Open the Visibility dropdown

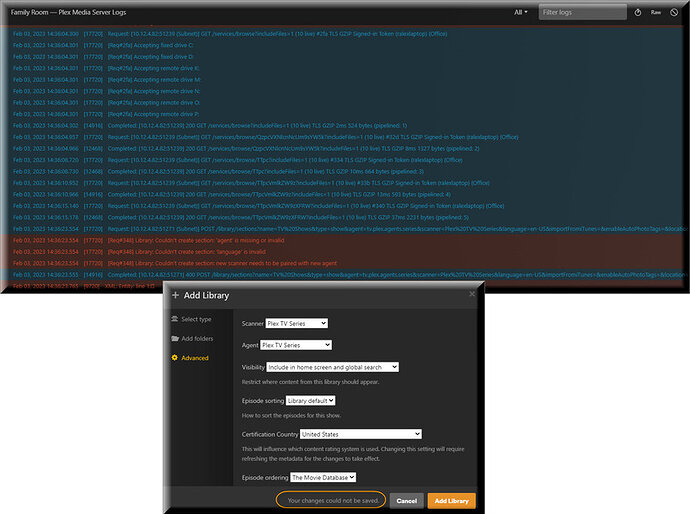tap(333, 367)
